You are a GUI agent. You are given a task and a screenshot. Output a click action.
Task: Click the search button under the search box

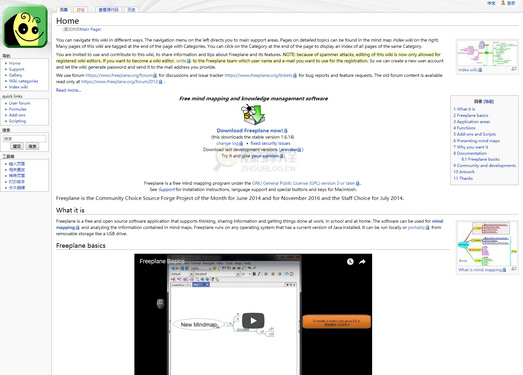point(32,146)
